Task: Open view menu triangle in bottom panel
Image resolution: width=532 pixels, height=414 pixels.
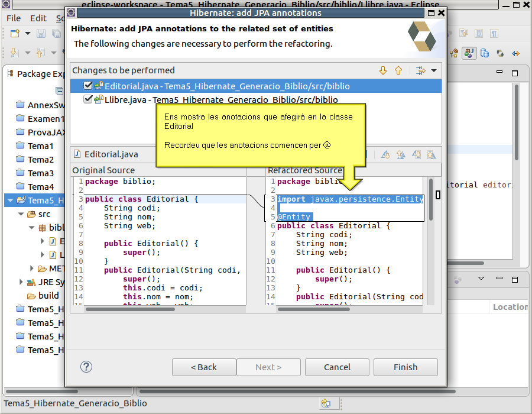Action: (481, 279)
